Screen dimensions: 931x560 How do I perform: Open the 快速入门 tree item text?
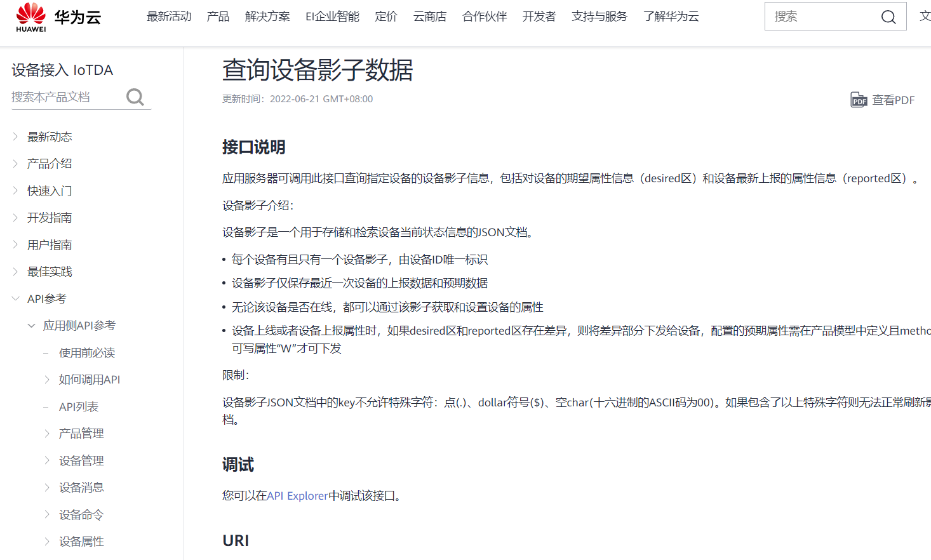[50, 191]
